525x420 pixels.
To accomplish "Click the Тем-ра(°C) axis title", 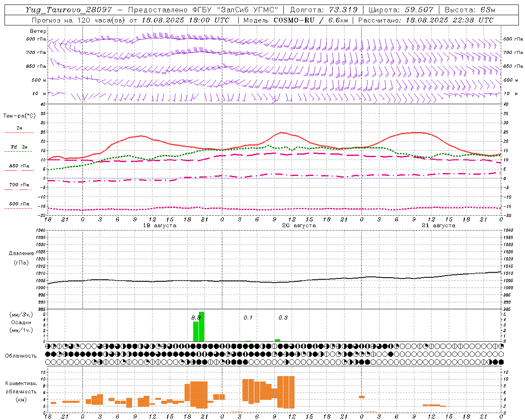I will pos(19,116).
